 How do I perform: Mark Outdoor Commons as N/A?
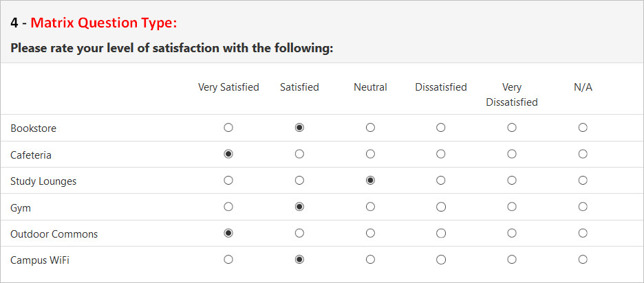(x=582, y=233)
